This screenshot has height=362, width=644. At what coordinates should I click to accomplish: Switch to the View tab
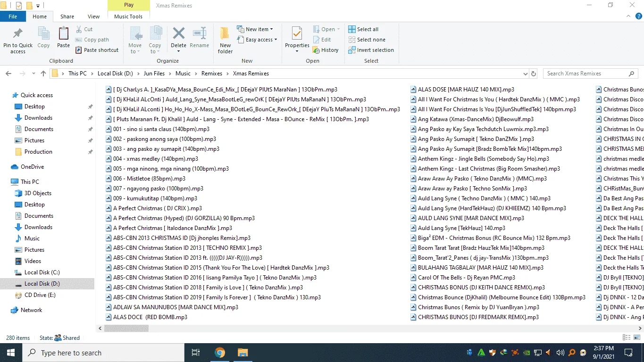coord(94,16)
